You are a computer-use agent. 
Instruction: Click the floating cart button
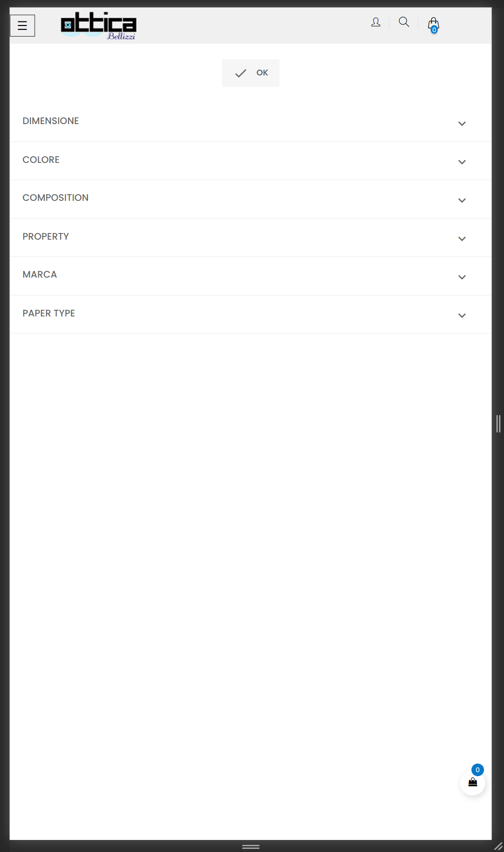click(x=472, y=782)
